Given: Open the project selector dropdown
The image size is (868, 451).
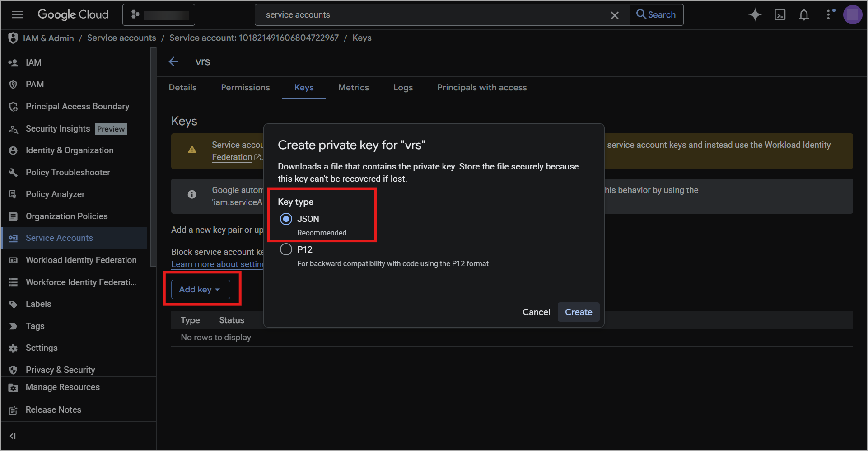Looking at the screenshot, I should pyautogui.click(x=159, y=14).
